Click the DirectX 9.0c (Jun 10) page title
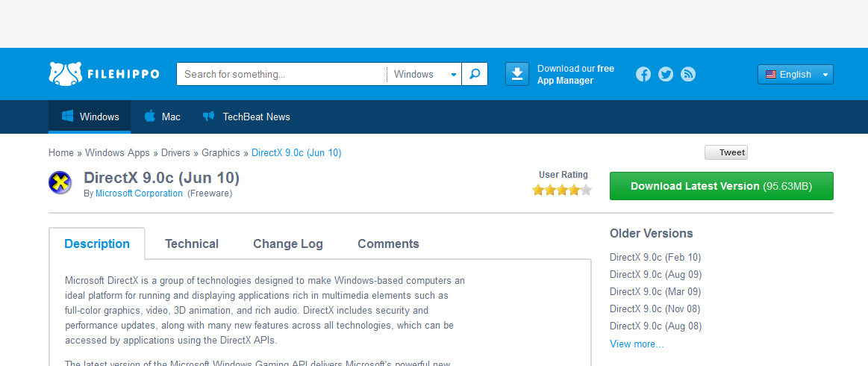868x366 pixels. point(162,178)
